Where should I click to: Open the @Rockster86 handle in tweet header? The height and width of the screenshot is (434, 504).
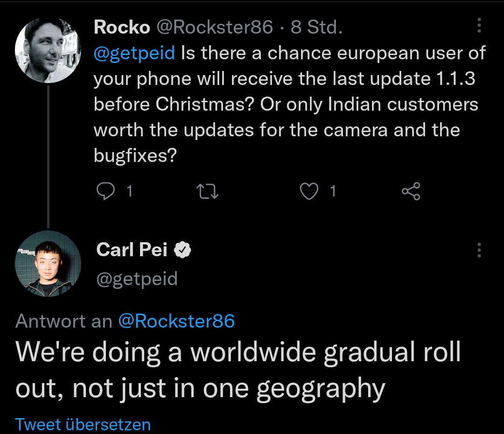point(214,28)
